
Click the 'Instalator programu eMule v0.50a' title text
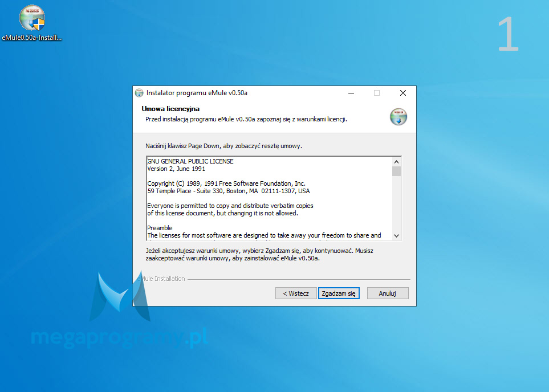point(197,93)
